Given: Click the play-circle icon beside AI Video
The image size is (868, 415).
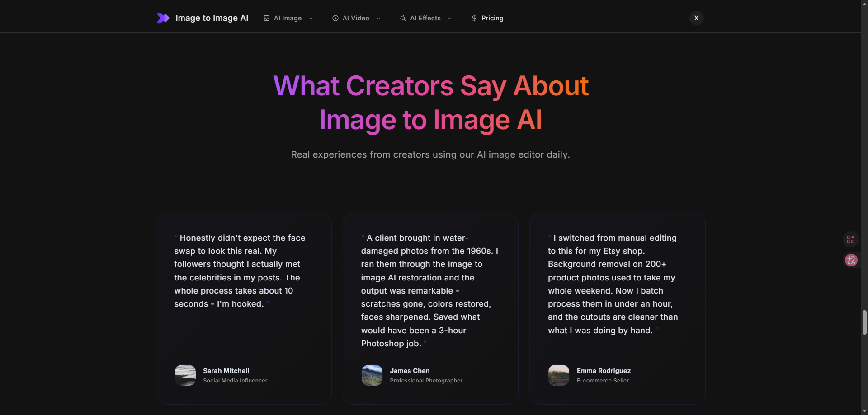Looking at the screenshot, I should click(x=335, y=18).
